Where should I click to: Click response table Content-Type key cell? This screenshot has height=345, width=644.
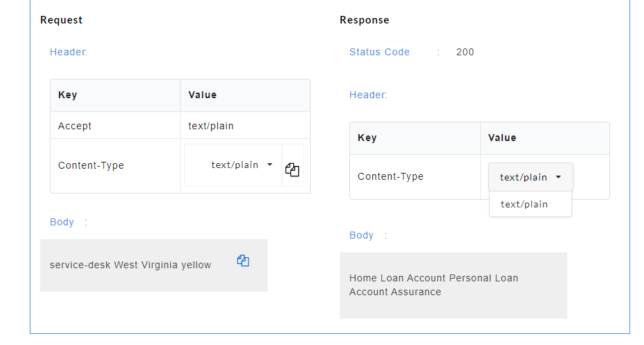pos(415,176)
